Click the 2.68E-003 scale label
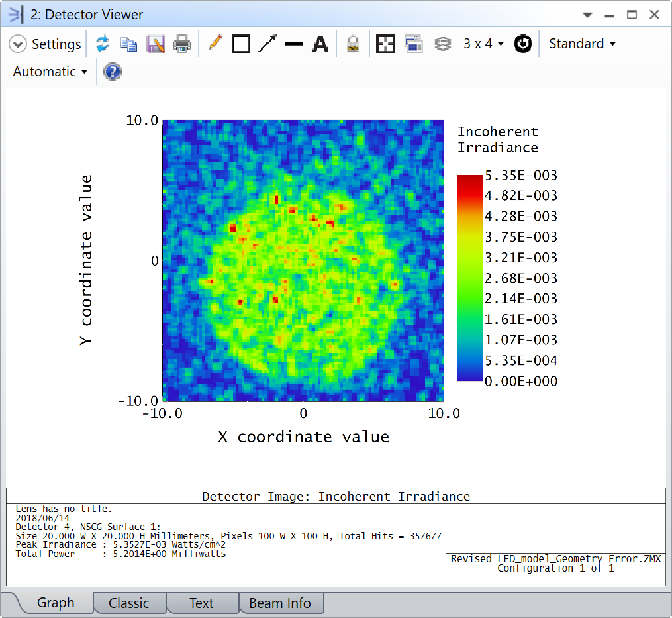This screenshot has width=672, height=618. coord(520,278)
